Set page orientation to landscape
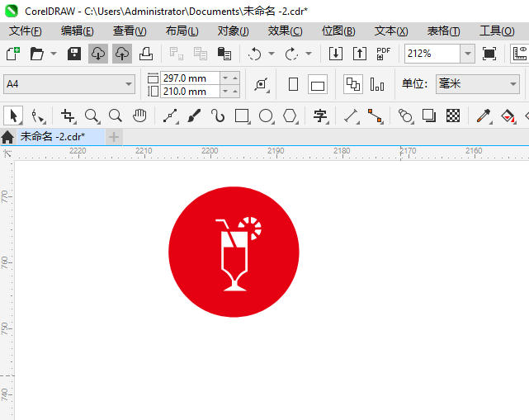 tap(318, 84)
